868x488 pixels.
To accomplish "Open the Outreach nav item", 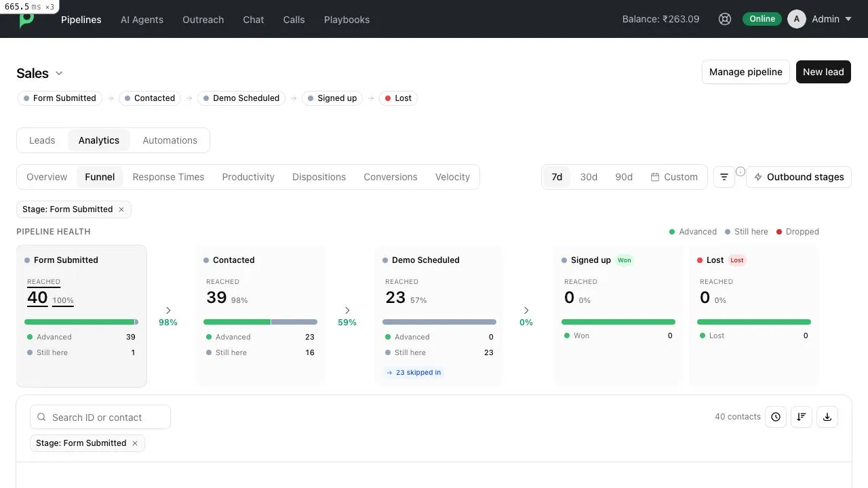I will 203,20.
